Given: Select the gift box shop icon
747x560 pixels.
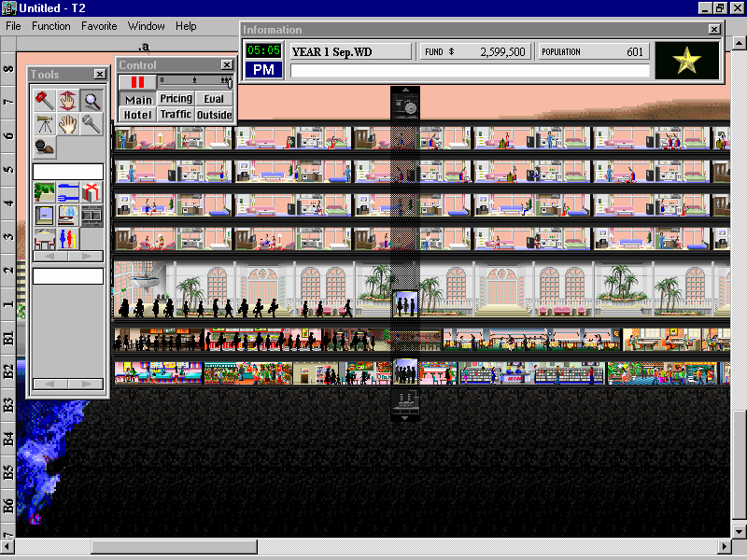Looking at the screenshot, I should 91,192.
